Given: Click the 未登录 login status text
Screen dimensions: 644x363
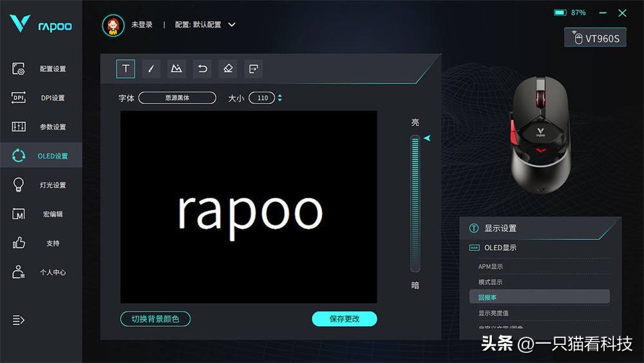Looking at the screenshot, I should 142,25.
